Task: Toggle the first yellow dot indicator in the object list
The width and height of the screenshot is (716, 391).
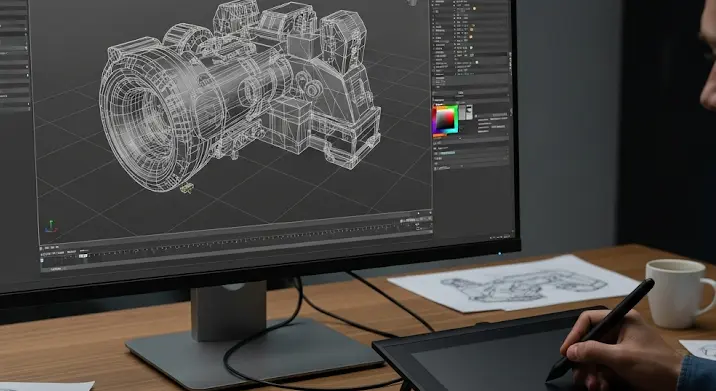Action: [474, 9]
